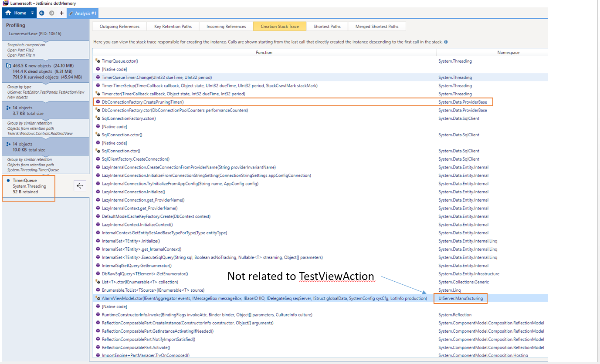600x364 pixels.
Task: Click the DbConnectionFactory.ctor method icon
Action: (x=98, y=110)
